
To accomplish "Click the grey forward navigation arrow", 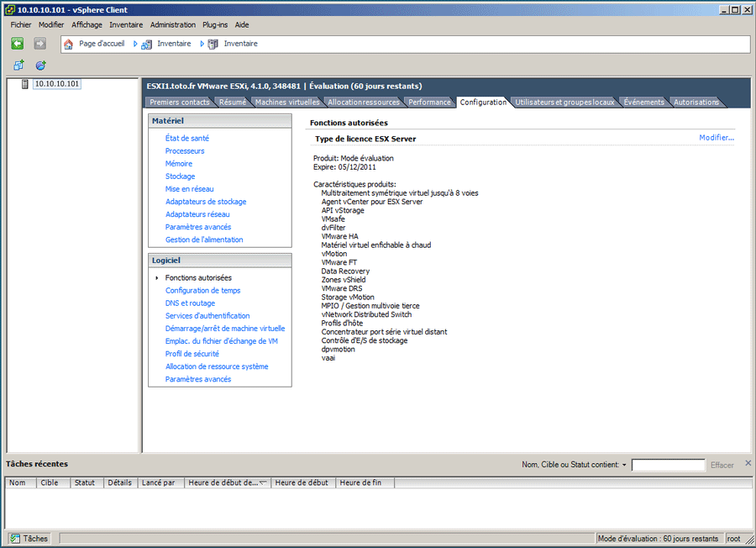I will pyautogui.click(x=40, y=44).
